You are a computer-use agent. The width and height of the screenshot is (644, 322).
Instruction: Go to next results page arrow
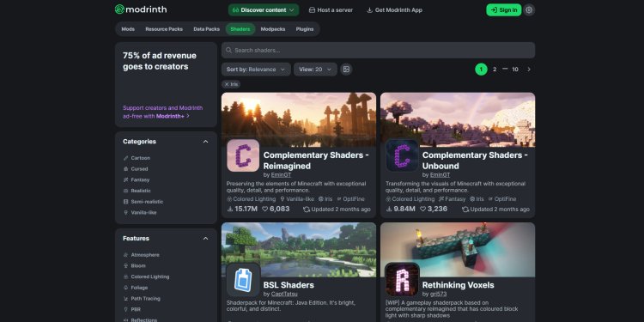[x=529, y=70]
